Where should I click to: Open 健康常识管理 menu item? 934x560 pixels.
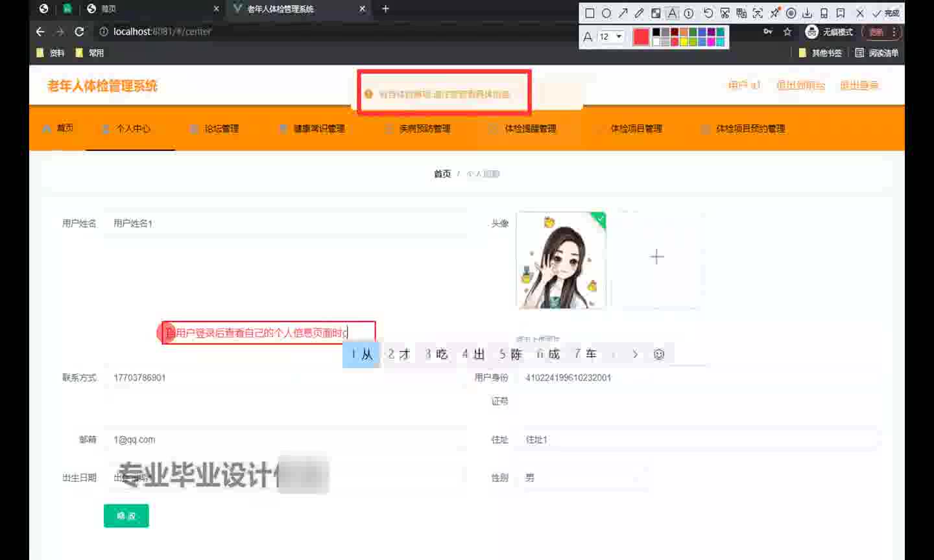(x=312, y=128)
